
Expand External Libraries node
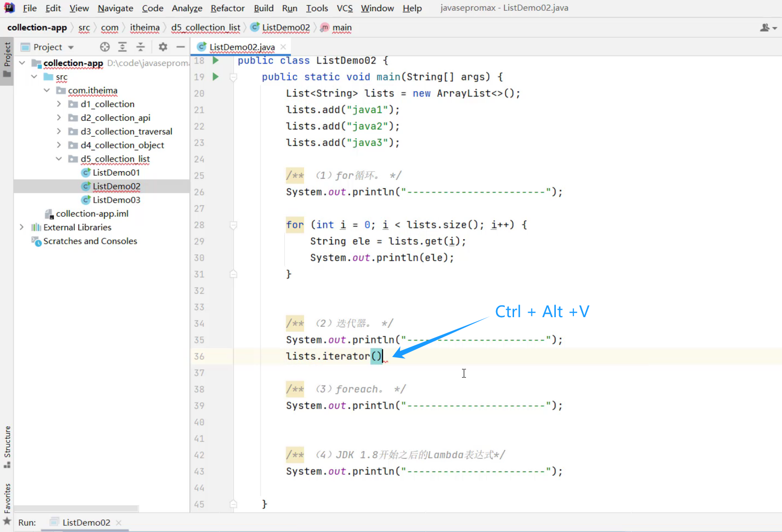pos(22,227)
